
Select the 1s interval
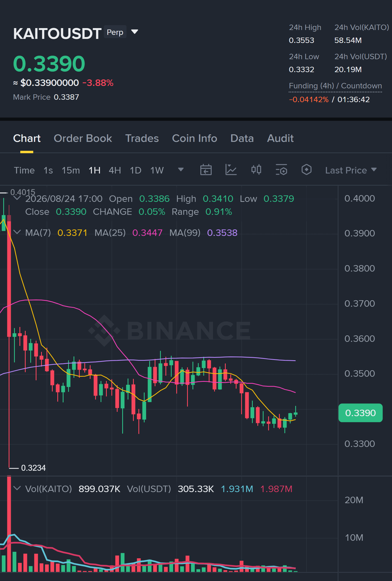(48, 170)
